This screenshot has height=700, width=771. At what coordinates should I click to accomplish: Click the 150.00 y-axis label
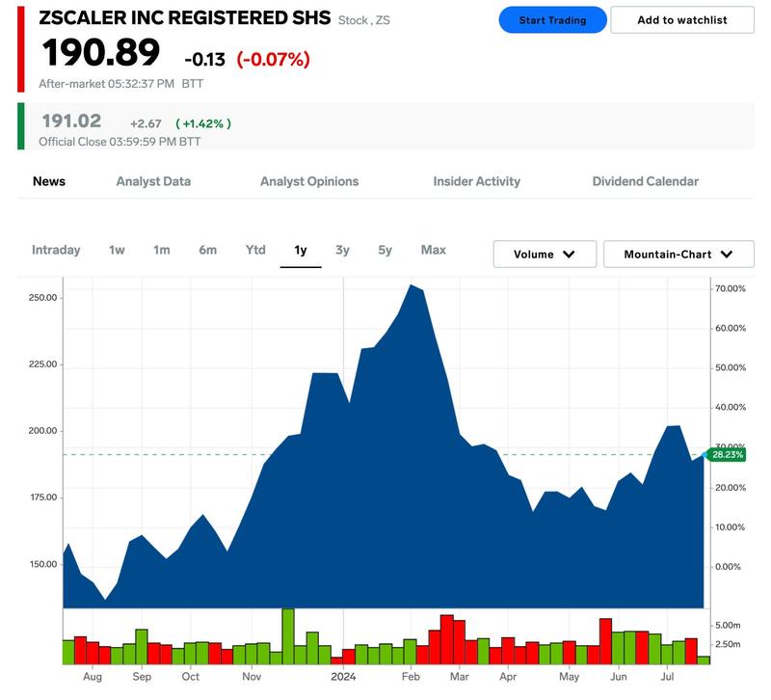(42, 564)
